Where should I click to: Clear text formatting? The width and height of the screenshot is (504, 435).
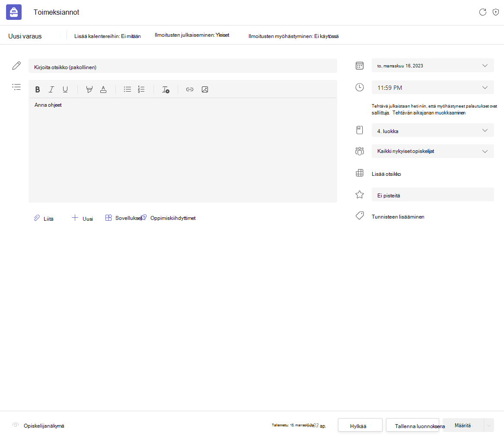coord(166,89)
